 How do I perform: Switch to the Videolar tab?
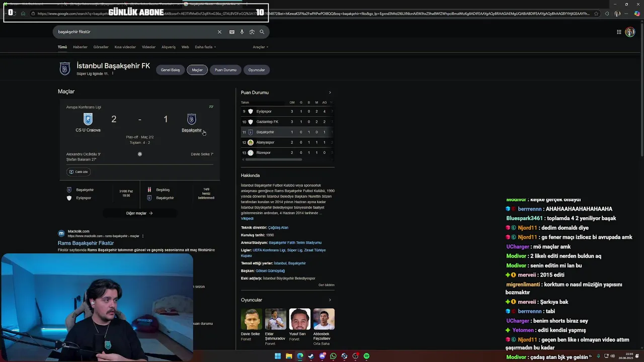(148, 47)
